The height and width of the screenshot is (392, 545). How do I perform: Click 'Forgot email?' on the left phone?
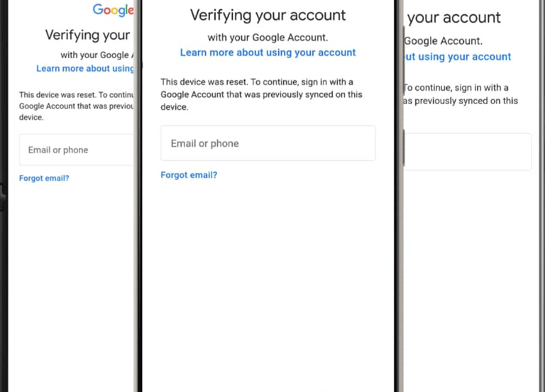pos(44,179)
